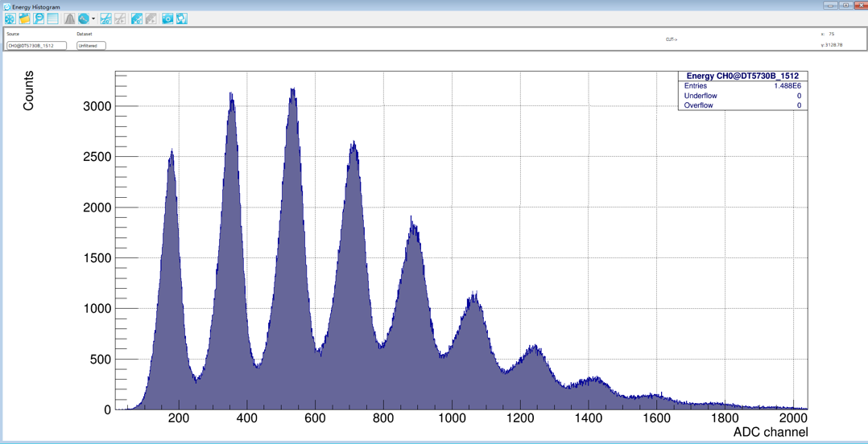Toggle the horizontal lines grid icon
The image size is (868, 444).
(52, 18)
